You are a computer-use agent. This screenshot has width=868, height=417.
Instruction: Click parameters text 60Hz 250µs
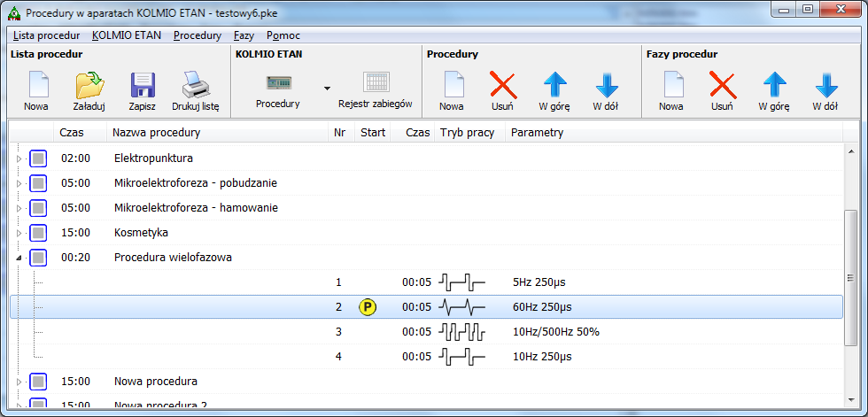(542, 307)
